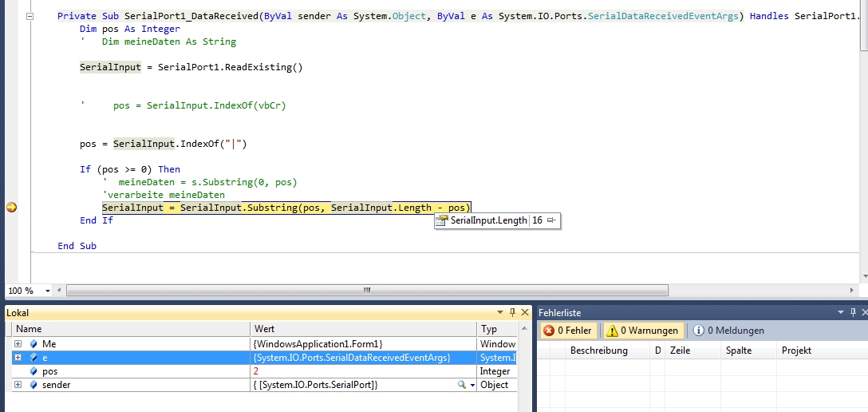Image resolution: width=868 pixels, height=412 pixels.
Task: Click the Zeile column header
Action: click(x=692, y=351)
